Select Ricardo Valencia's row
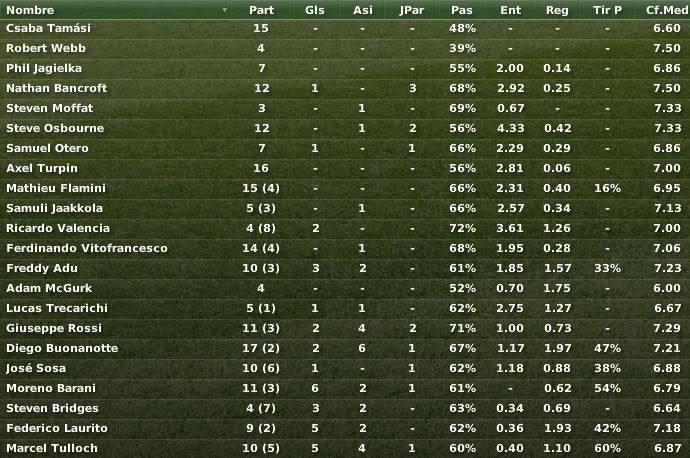This screenshot has width=690, height=458. point(345,228)
